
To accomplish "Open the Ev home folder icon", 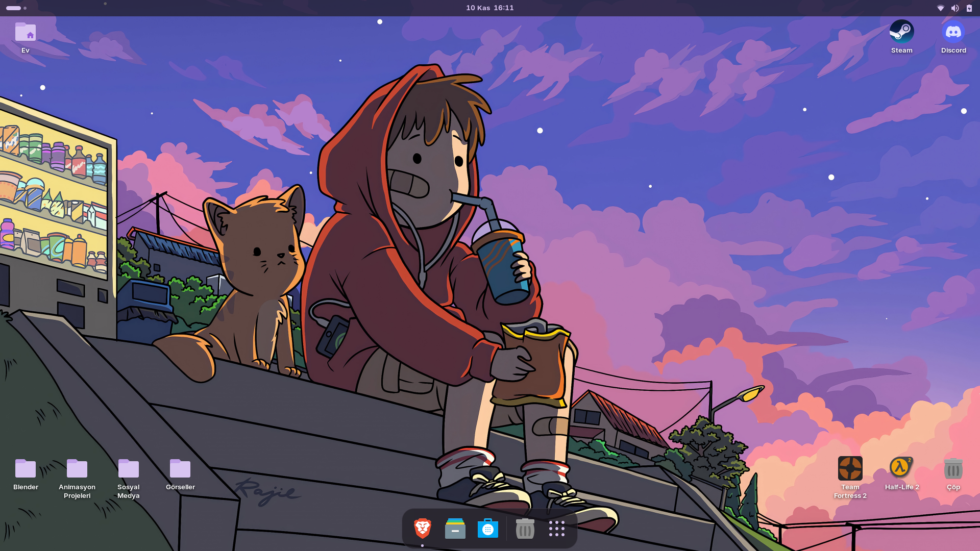I will point(26,32).
